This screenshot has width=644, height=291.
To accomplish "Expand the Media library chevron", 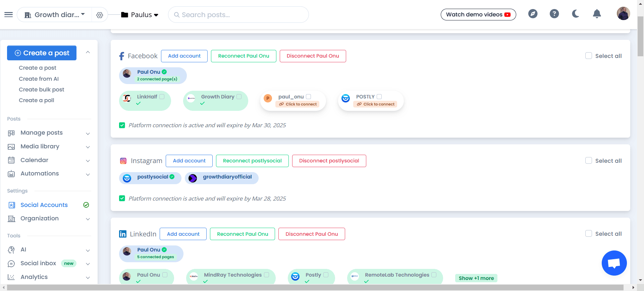I will coord(88,147).
